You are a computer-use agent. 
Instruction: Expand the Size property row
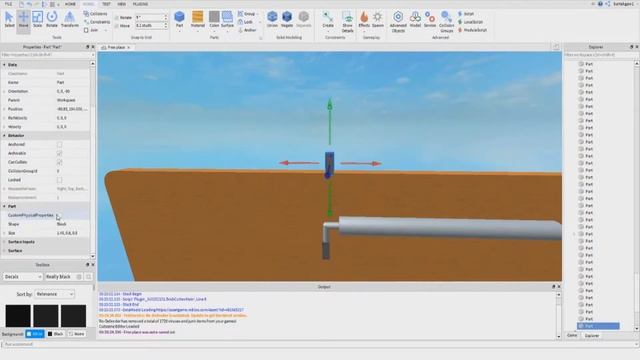click(x=4, y=233)
